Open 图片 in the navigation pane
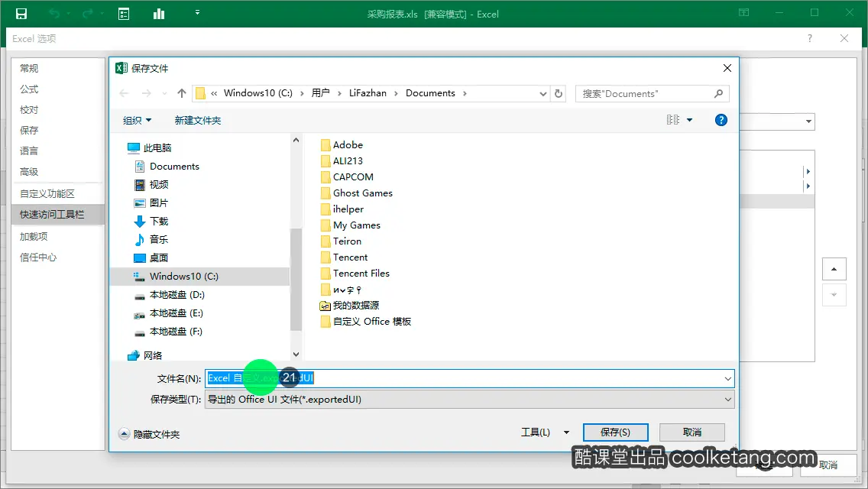This screenshot has height=489, width=868. click(x=151, y=202)
